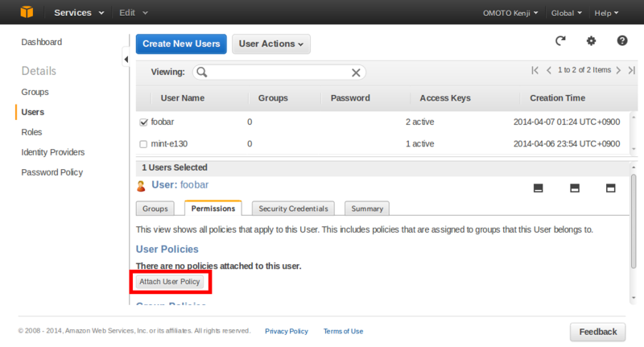Open the help question mark icon

tap(621, 40)
